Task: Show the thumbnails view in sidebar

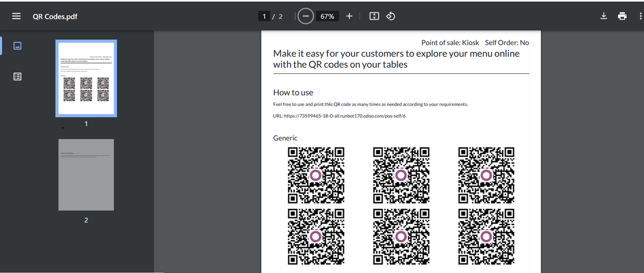Action: point(18,46)
